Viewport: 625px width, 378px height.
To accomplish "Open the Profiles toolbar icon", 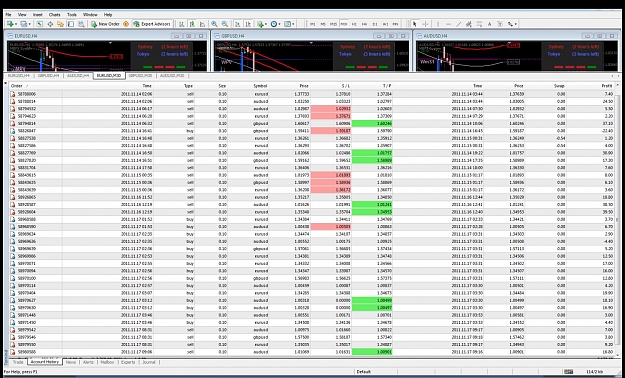I will 24,24.
